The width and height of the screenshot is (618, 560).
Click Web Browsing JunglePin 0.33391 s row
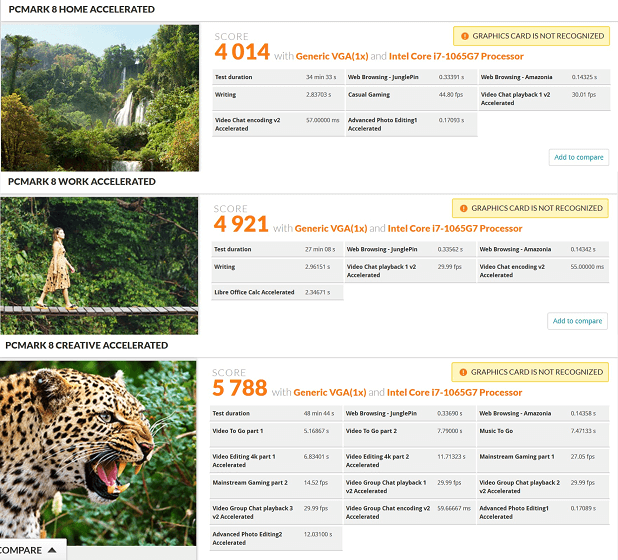coord(411,77)
